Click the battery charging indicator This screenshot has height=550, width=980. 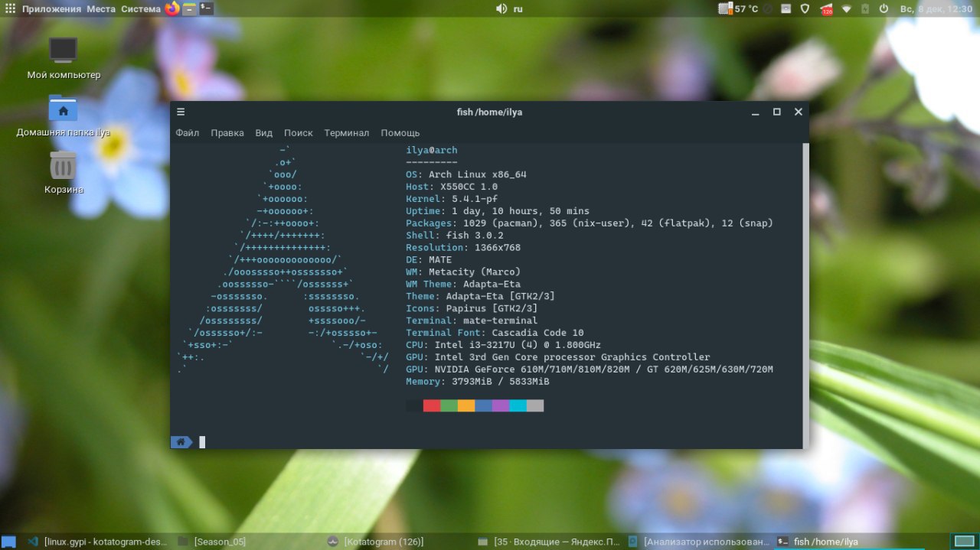(x=864, y=9)
